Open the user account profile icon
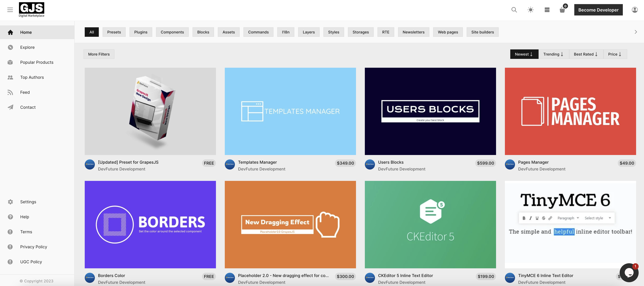The height and width of the screenshot is (286, 644). point(635,10)
